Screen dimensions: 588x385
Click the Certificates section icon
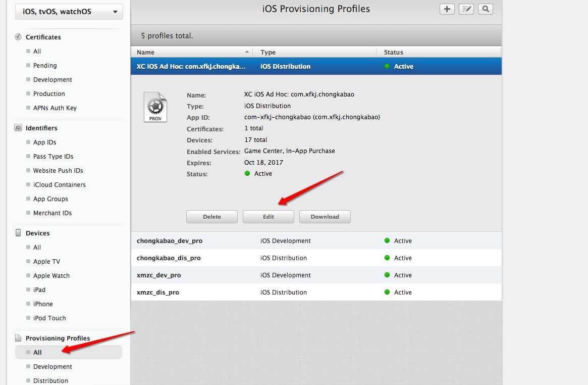point(18,37)
